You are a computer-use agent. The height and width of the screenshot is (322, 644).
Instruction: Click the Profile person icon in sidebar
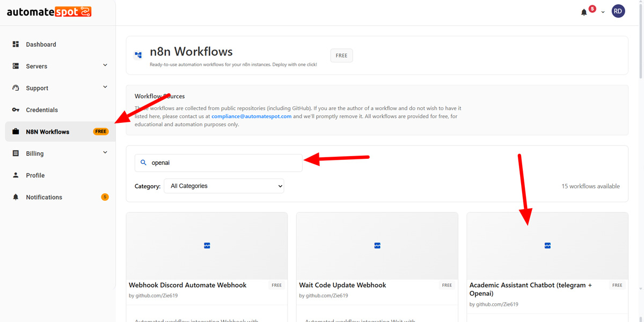click(16, 175)
